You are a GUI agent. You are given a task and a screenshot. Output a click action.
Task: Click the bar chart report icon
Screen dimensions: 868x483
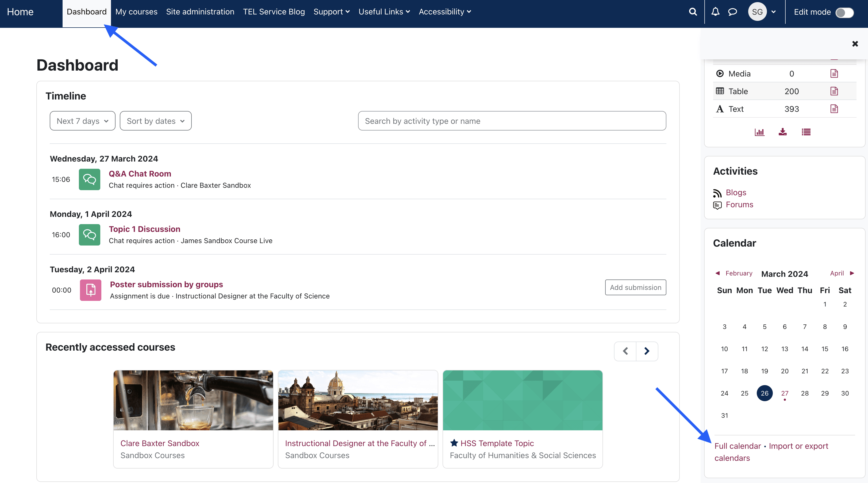click(x=759, y=132)
